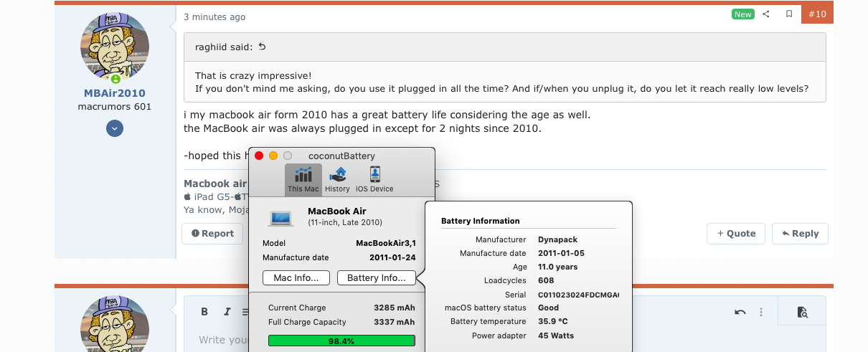868x352 pixels.
Task: Click the green New badge
Action: pos(742,14)
